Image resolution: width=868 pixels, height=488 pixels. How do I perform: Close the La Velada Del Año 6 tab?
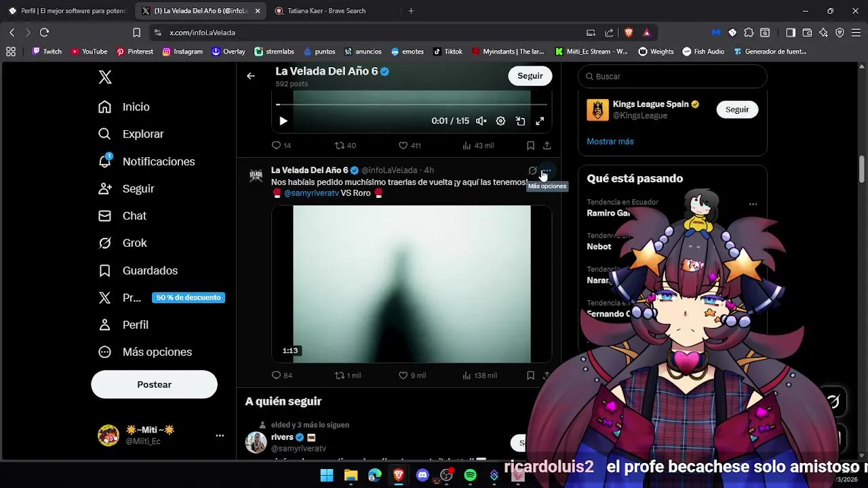click(258, 11)
